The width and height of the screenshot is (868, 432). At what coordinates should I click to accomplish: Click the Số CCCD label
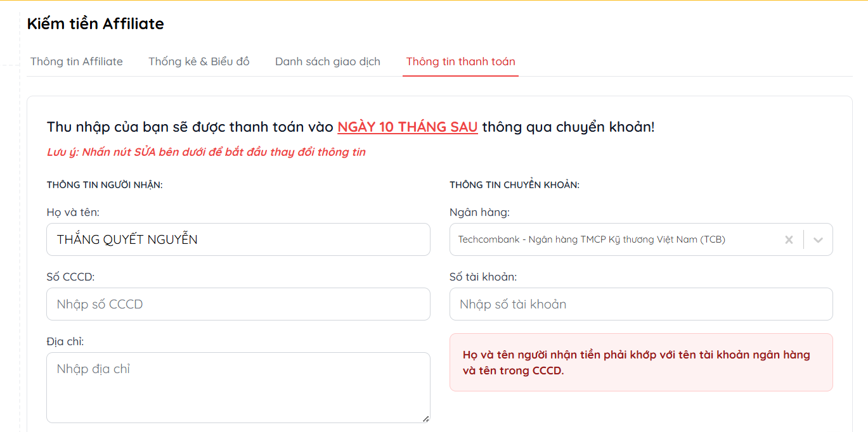pyautogui.click(x=70, y=277)
